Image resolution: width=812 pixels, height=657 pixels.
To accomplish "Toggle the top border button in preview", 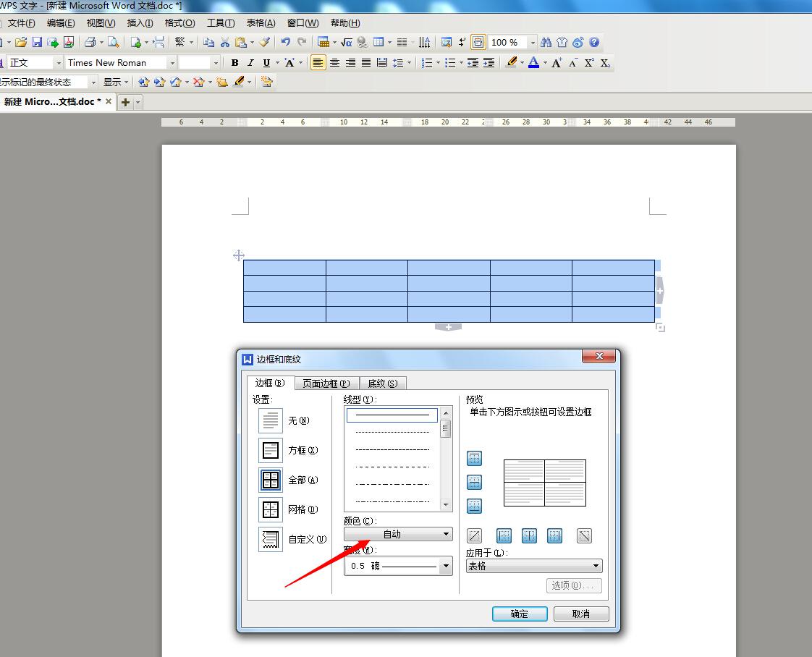I will (x=474, y=459).
